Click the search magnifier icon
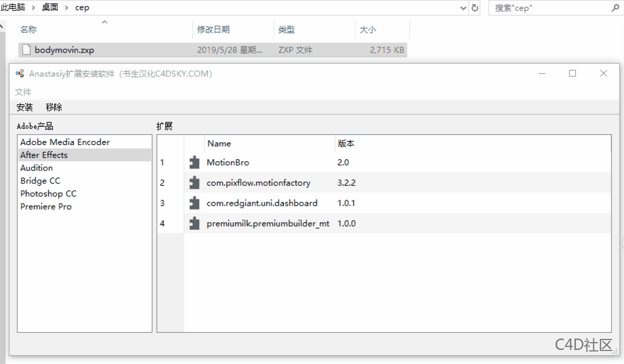624x364 pixels. pos(615,8)
